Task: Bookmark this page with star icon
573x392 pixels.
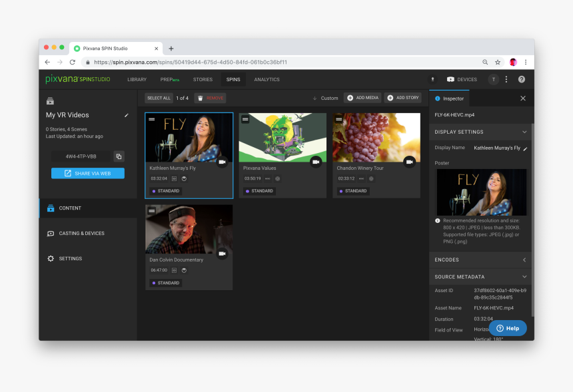Action: tap(498, 63)
